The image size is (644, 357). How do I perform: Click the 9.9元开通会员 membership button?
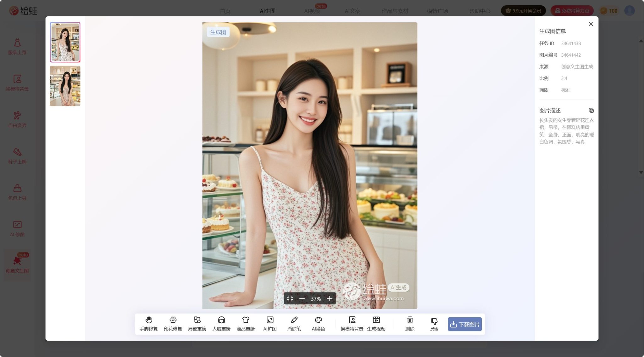click(523, 11)
